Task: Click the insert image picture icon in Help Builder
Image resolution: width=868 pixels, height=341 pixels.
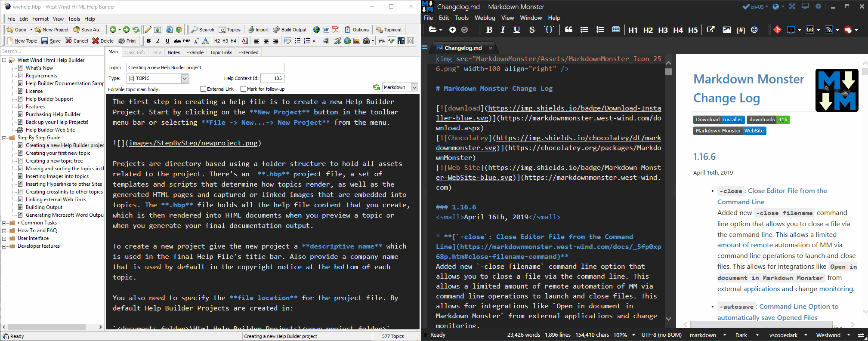Action: point(357,41)
